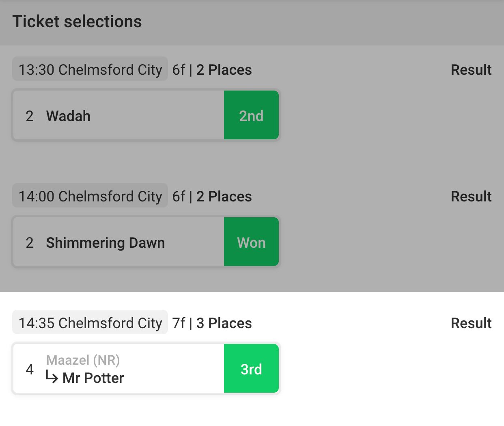Click the Shimmering Dawn selection name

105,243
